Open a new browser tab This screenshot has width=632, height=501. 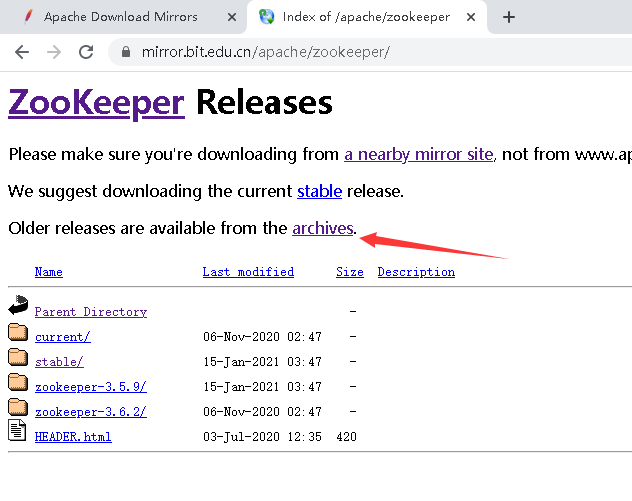[509, 17]
